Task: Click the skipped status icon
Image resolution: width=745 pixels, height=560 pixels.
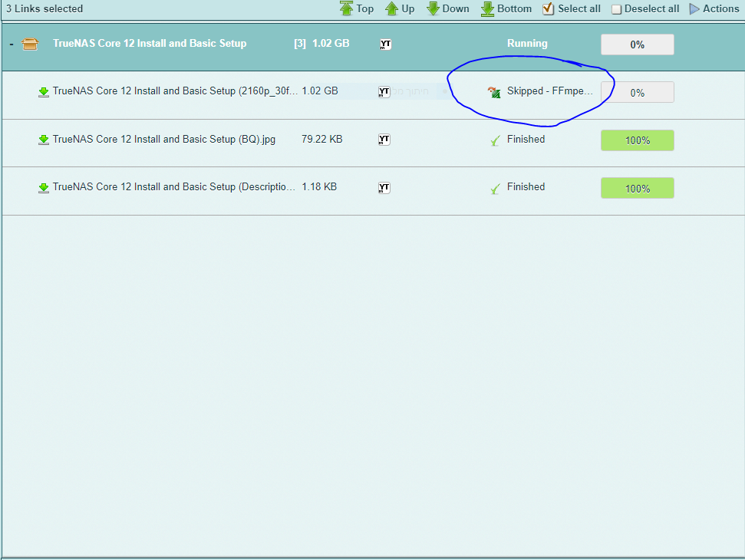Action: 494,92
